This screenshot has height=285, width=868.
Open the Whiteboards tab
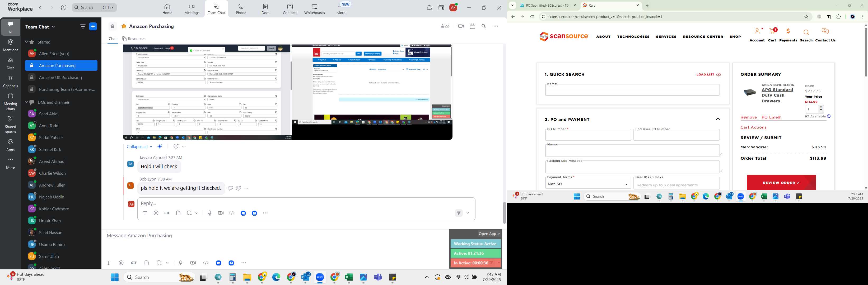[x=314, y=9]
